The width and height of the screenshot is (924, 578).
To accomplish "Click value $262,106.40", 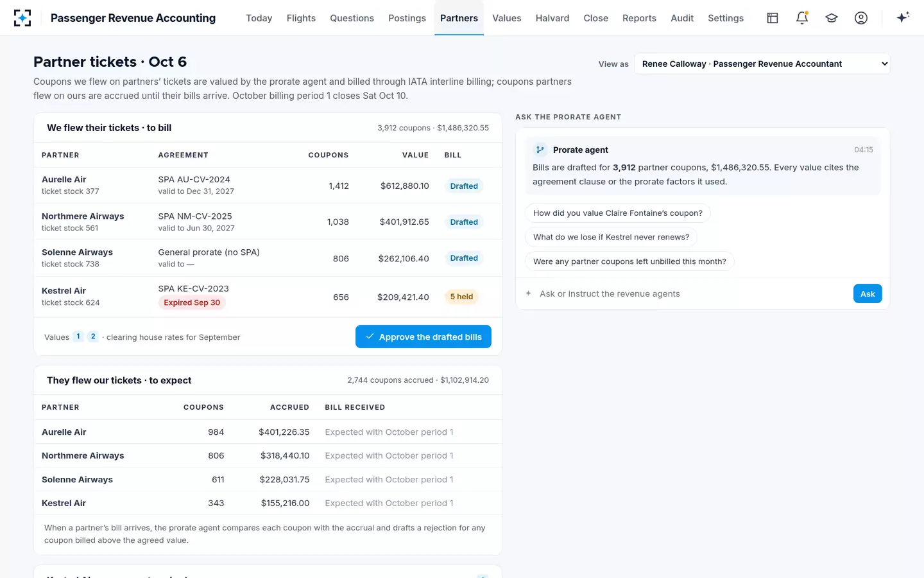I will [x=404, y=259].
